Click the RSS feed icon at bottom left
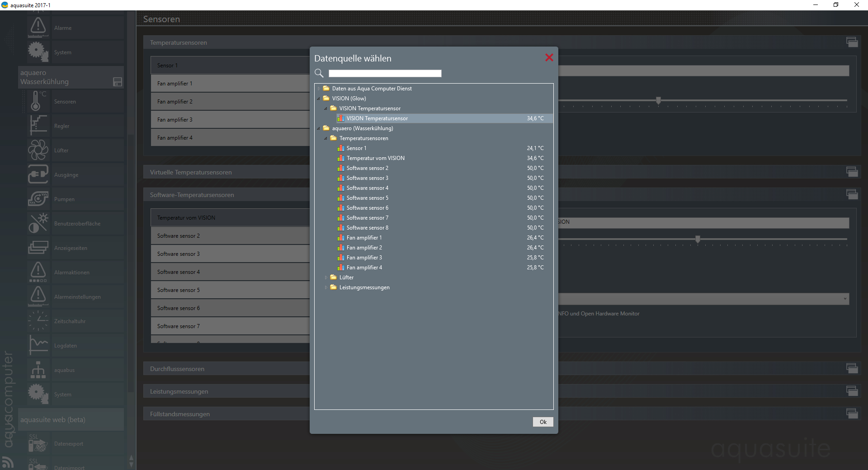Viewport: 868px width, 470px height. 8,462
